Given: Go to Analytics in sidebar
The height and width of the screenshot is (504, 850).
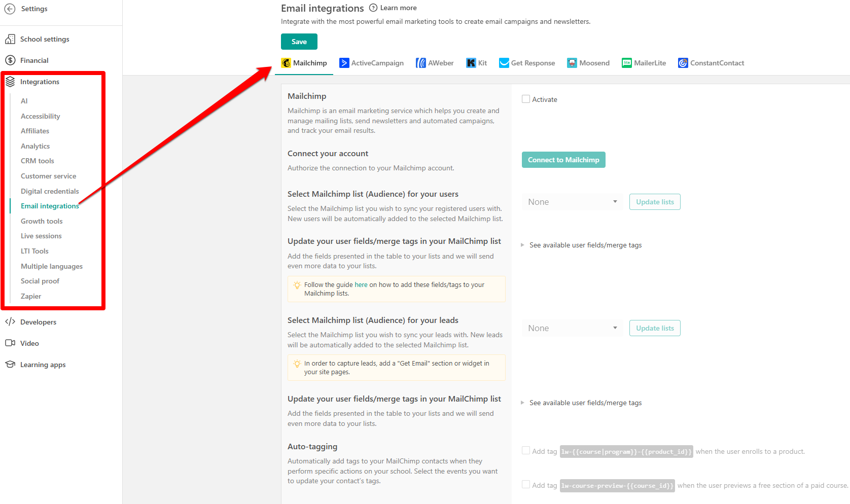Looking at the screenshot, I should point(36,146).
